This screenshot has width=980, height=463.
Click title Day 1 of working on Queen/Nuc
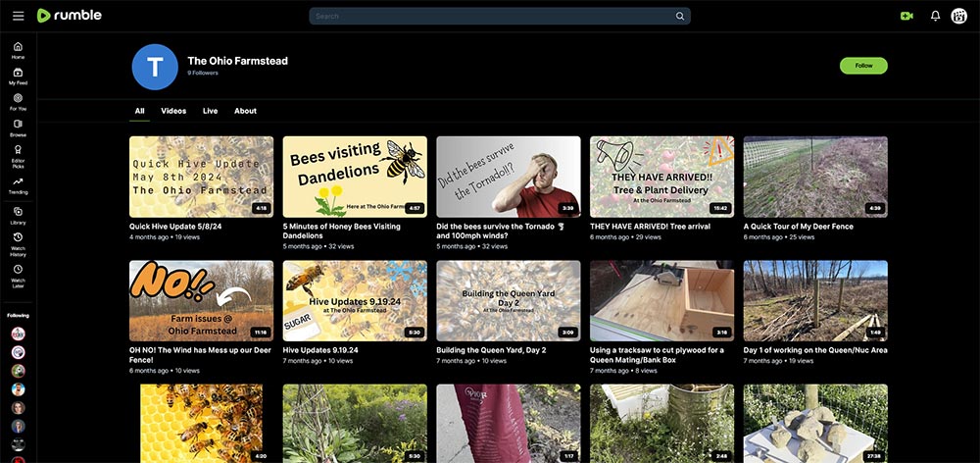coord(815,350)
